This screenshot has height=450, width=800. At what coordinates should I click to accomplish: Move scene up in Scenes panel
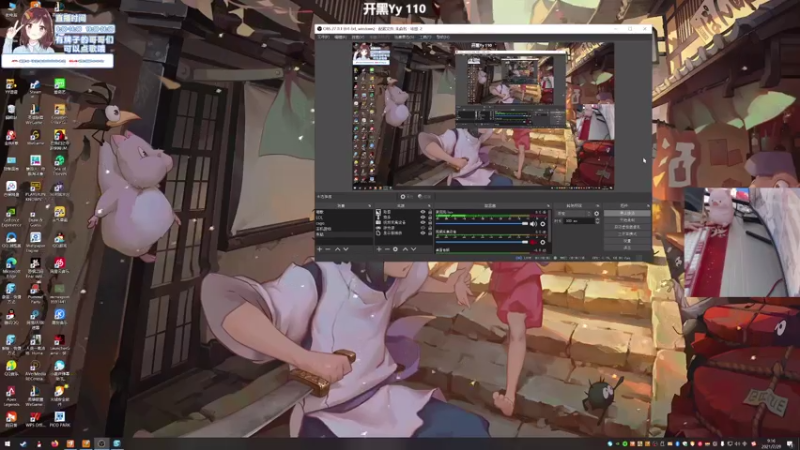coord(337,249)
